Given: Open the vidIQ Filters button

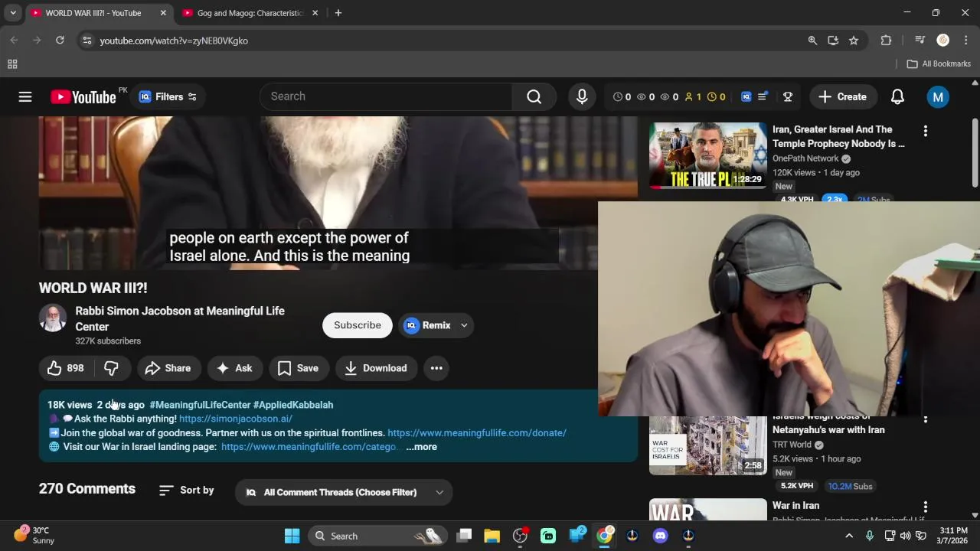Looking at the screenshot, I should coord(168,97).
